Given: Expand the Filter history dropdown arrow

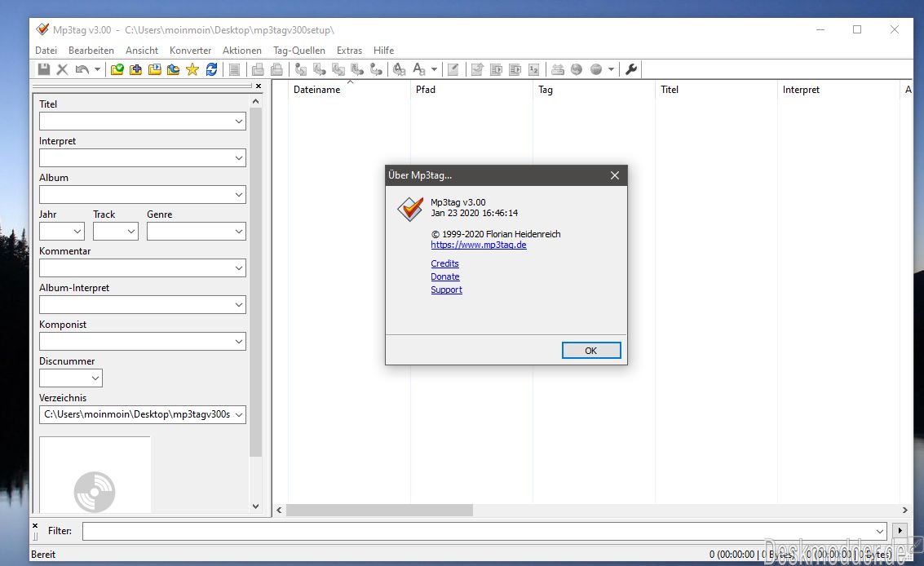Looking at the screenshot, I should (880, 531).
